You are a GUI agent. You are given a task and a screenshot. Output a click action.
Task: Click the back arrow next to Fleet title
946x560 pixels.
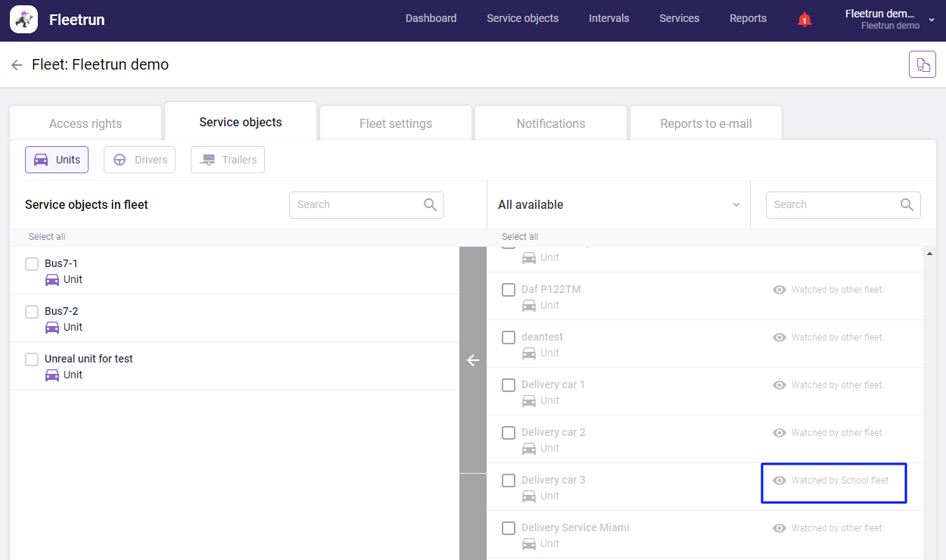pos(17,64)
